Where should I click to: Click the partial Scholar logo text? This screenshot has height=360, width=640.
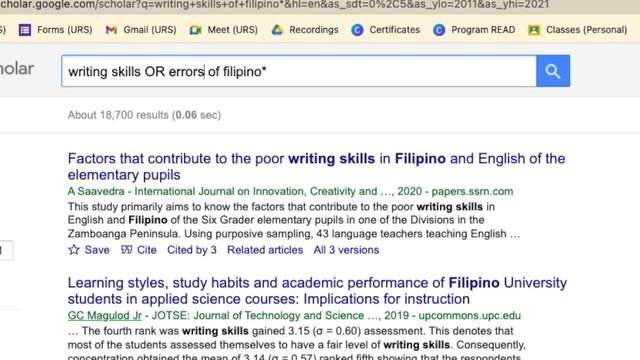(17, 69)
